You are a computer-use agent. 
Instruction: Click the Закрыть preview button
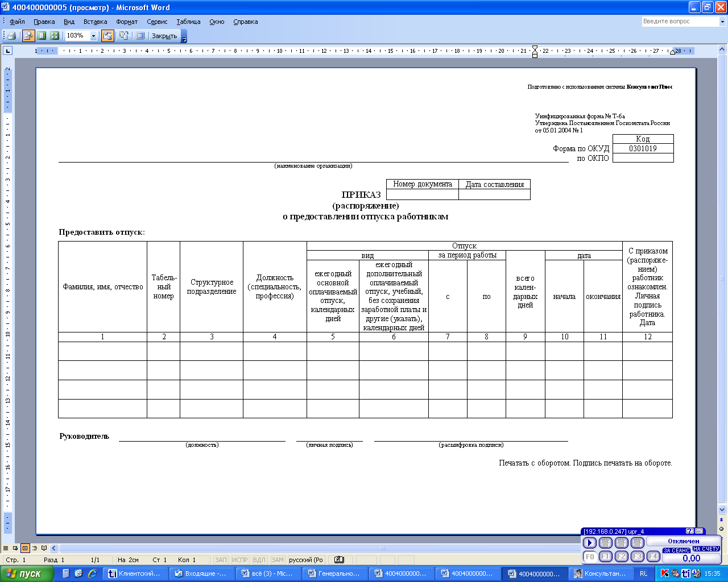pos(164,36)
